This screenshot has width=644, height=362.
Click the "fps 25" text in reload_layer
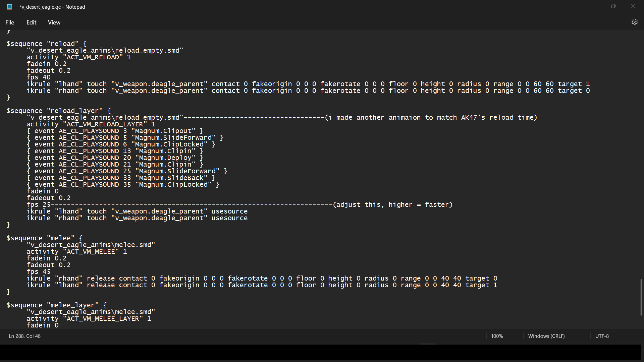coord(38,205)
